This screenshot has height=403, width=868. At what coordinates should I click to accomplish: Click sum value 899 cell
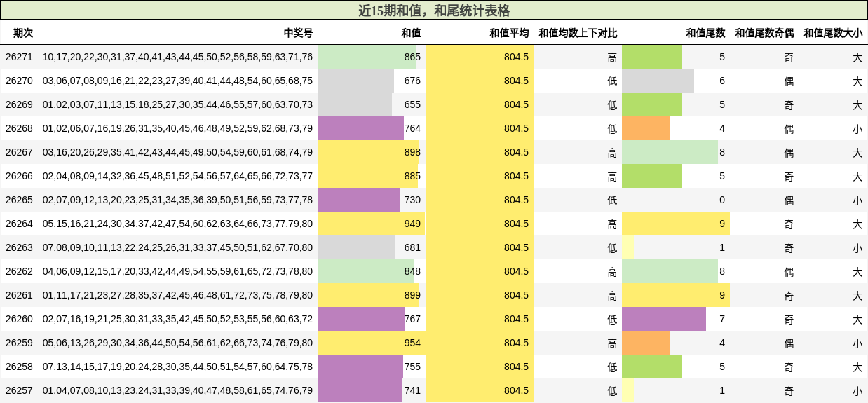click(x=372, y=295)
